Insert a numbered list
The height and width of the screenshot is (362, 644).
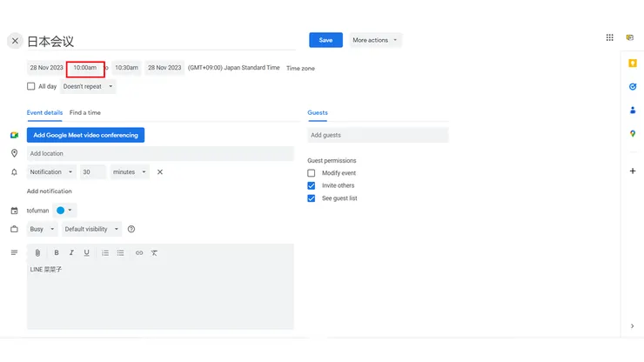coord(105,252)
